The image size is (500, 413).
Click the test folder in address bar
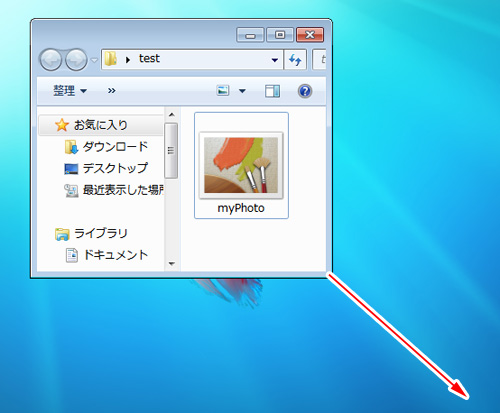click(x=149, y=59)
